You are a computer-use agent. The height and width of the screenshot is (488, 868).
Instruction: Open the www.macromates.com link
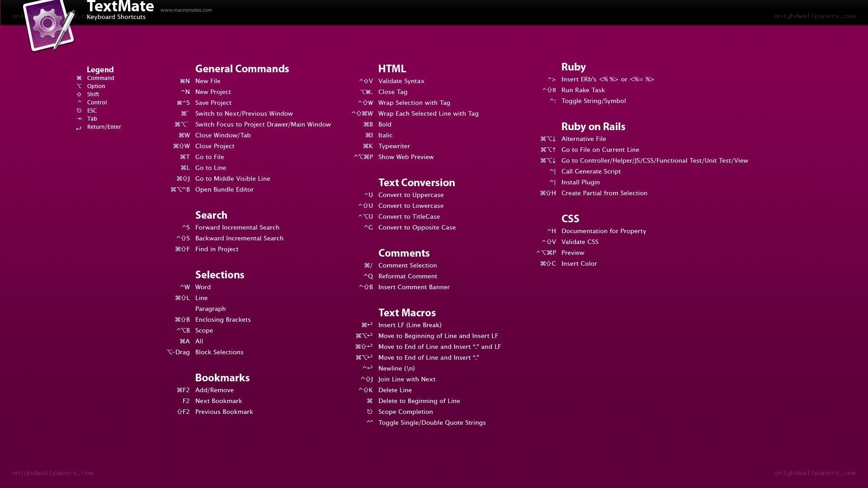click(x=186, y=10)
